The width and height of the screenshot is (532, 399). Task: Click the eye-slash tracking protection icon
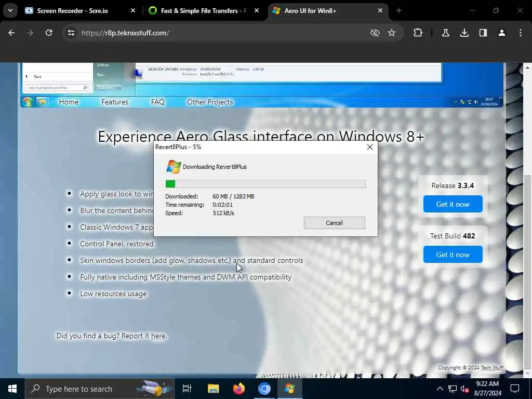(x=375, y=33)
